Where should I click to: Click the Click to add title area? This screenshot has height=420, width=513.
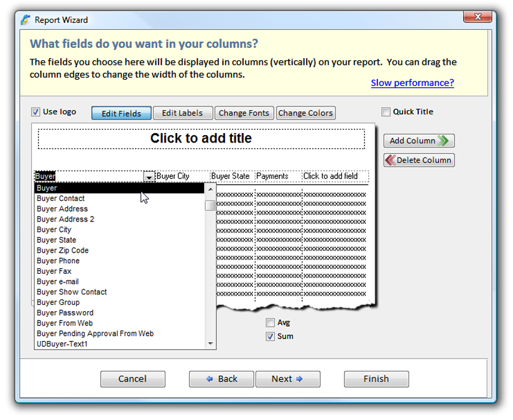tap(202, 138)
